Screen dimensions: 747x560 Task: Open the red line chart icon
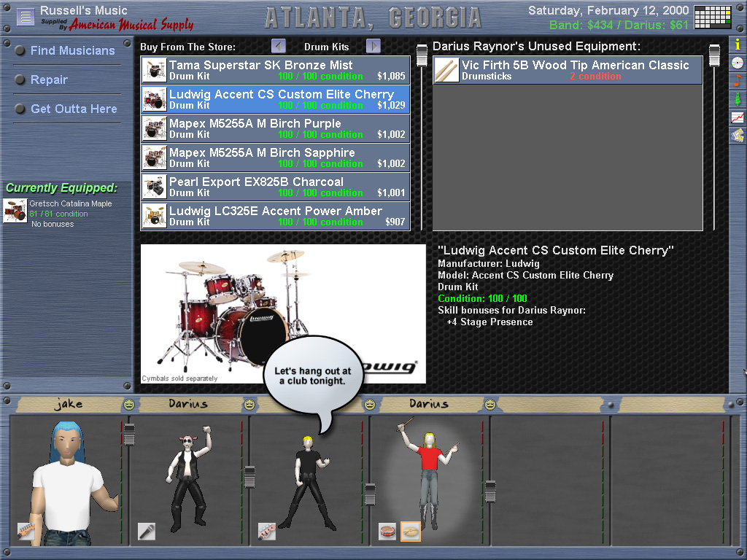(738, 117)
